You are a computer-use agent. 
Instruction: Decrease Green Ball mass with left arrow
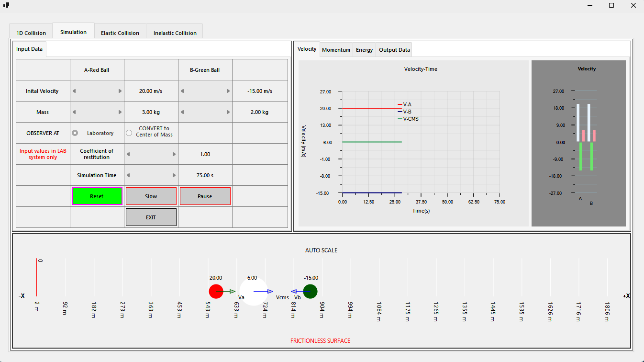pos(182,112)
